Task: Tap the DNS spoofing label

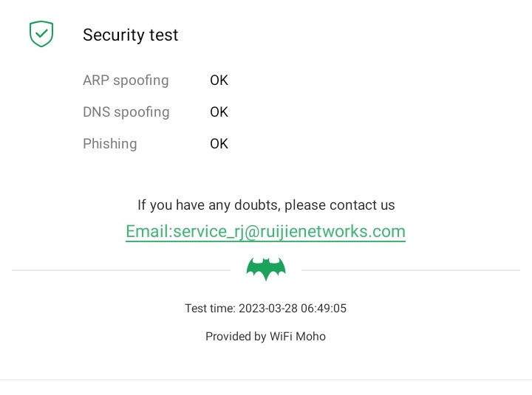Action: pyautogui.click(x=126, y=111)
